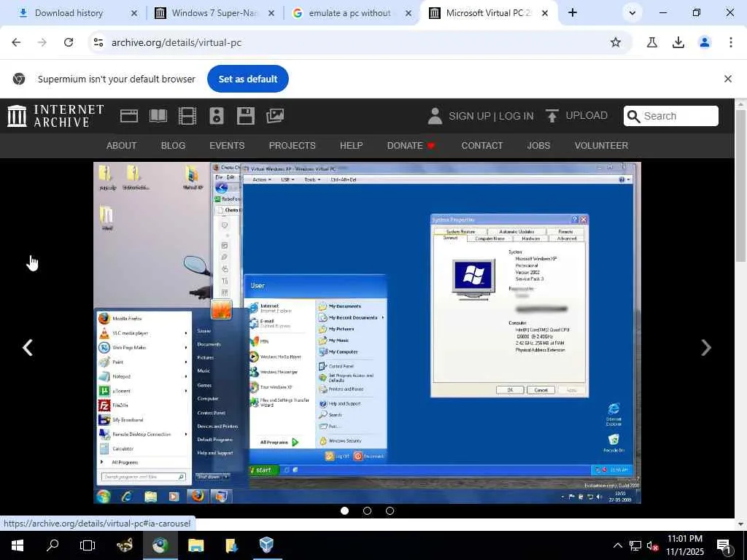Screen dimensions: 747x560
Task: Open the taskbar clock showing 11:01 PM
Action: tap(684, 545)
